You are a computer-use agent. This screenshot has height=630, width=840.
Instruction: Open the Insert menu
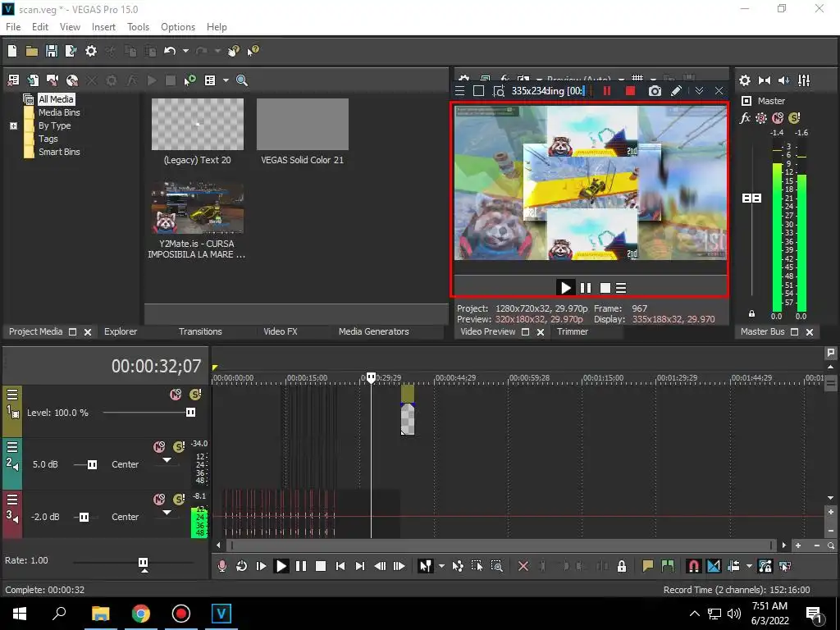click(103, 27)
